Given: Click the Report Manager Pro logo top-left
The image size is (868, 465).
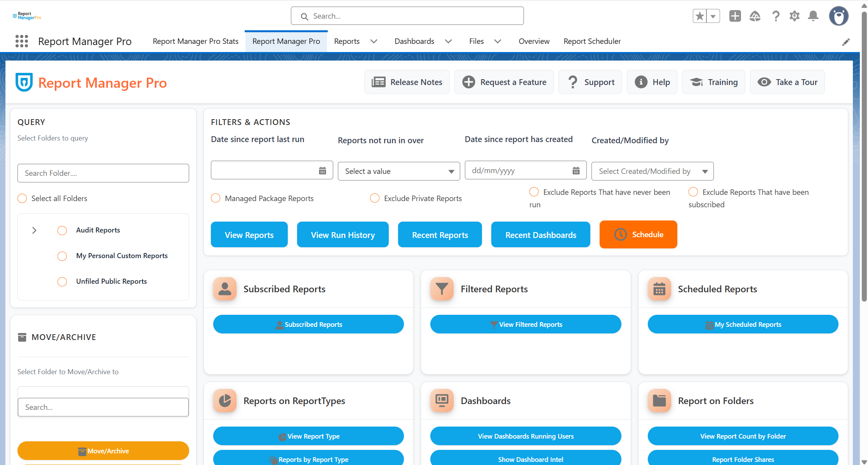Looking at the screenshot, I should (x=27, y=16).
